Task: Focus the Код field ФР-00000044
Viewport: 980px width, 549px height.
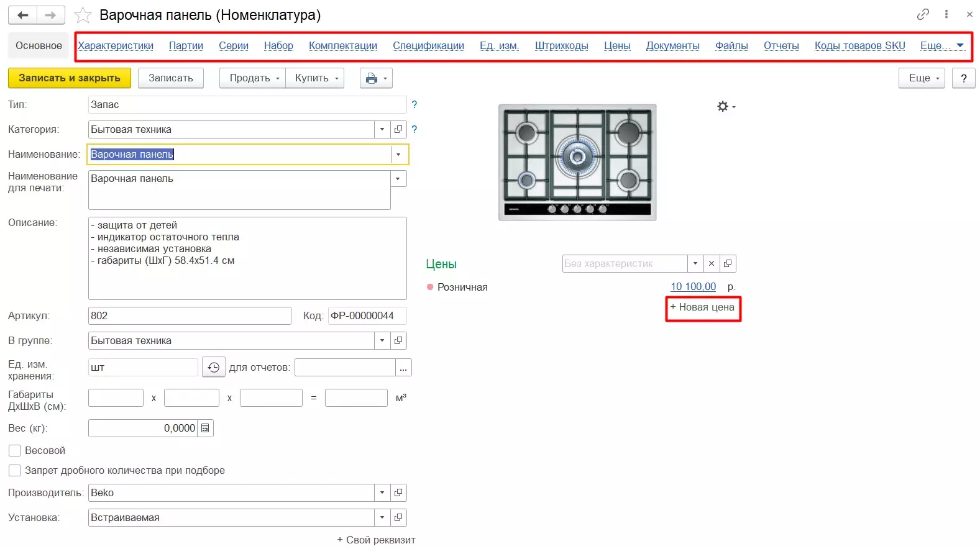Action: (367, 315)
